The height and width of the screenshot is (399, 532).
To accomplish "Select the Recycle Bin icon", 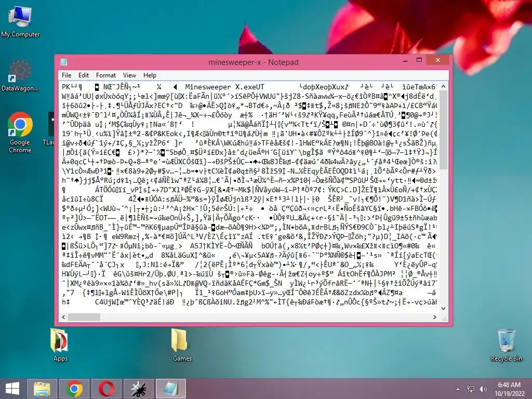I will pos(506,345).
